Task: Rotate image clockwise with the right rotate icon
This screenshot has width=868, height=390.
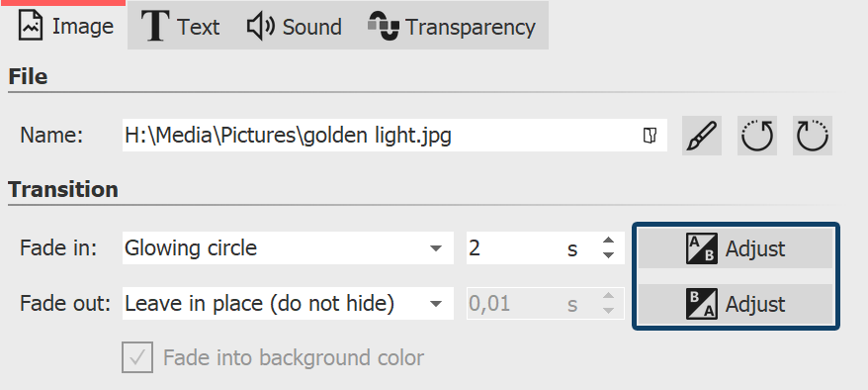Action: pyautogui.click(x=812, y=136)
